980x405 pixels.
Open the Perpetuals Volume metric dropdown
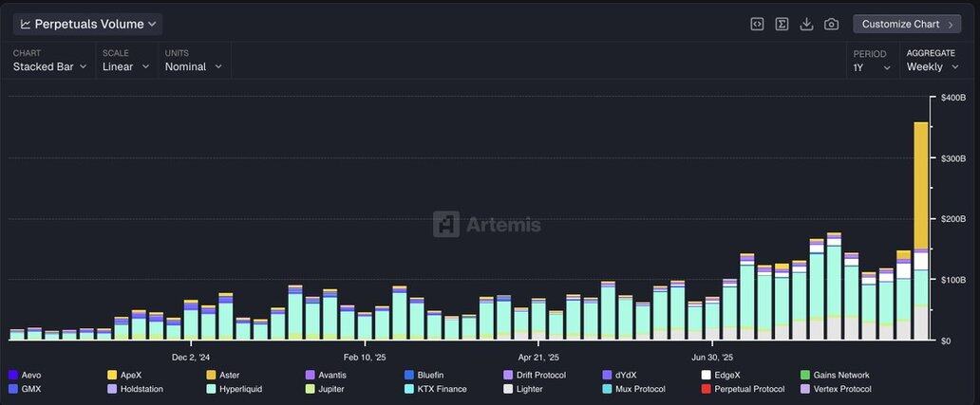tap(87, 25)
